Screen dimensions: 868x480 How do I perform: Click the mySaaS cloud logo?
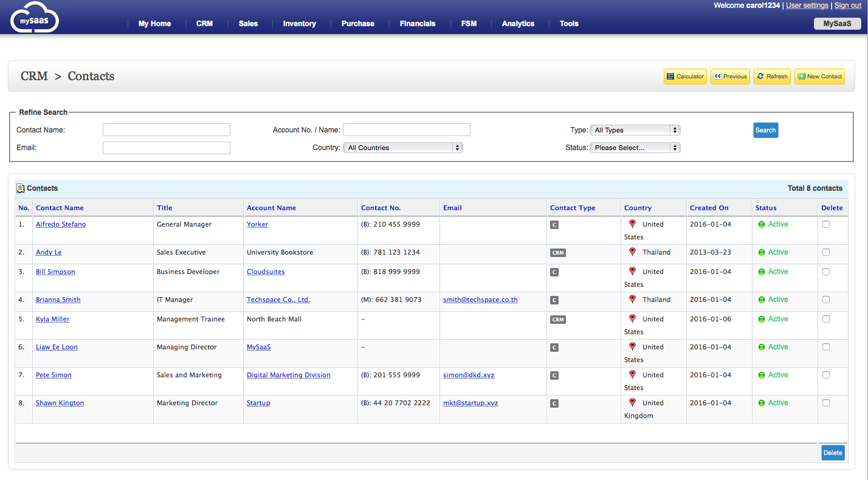(x=35, y=17)
